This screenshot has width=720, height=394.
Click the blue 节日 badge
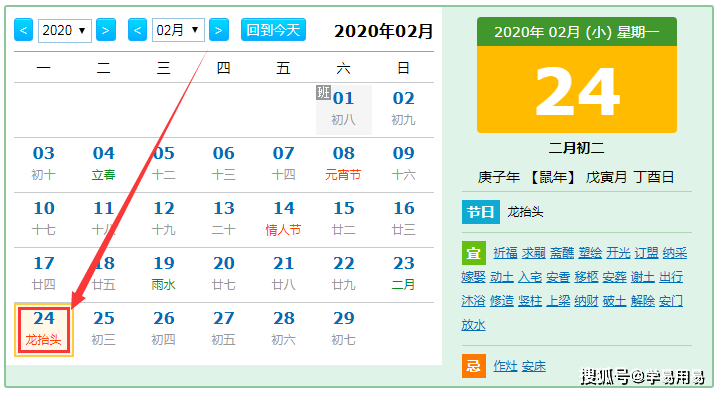tap(480, 212)
